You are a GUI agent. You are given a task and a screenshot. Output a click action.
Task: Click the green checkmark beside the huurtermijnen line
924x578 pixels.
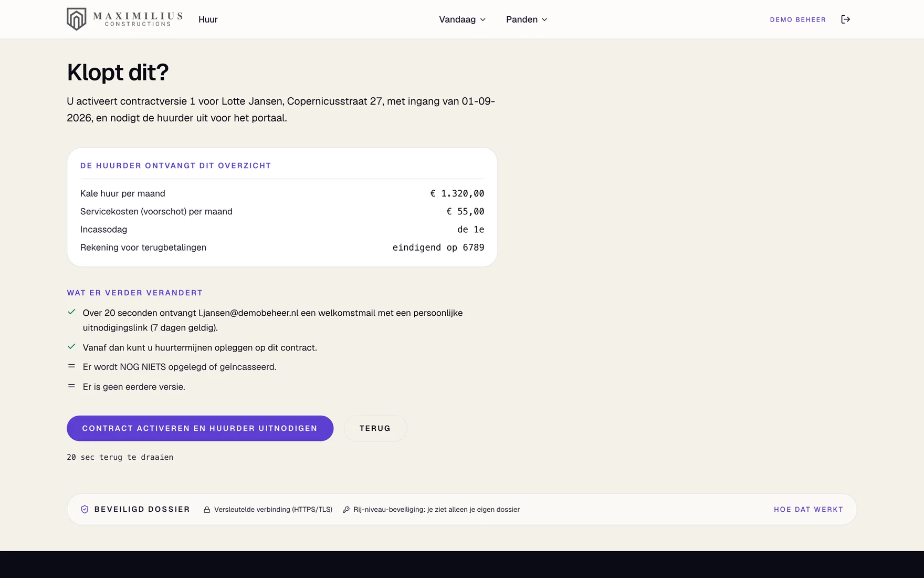[x=71, y=347]
